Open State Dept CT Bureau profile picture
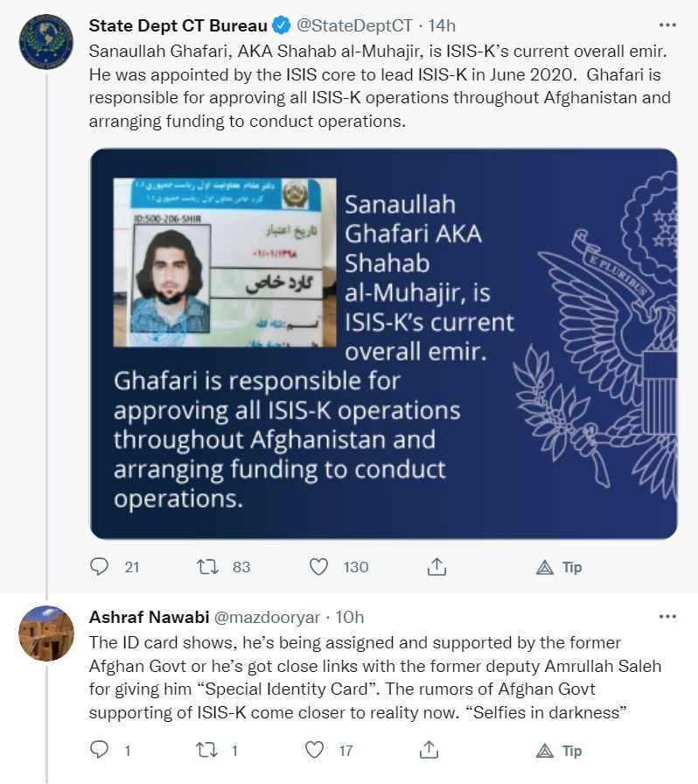This screenshot has width=698, height=784. pos(45,42)
